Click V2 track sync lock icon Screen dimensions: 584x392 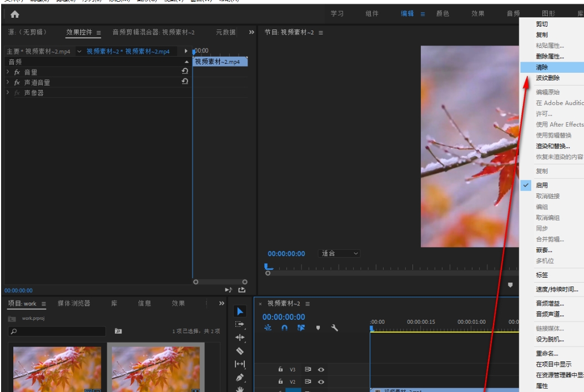(x=308, y=381)
